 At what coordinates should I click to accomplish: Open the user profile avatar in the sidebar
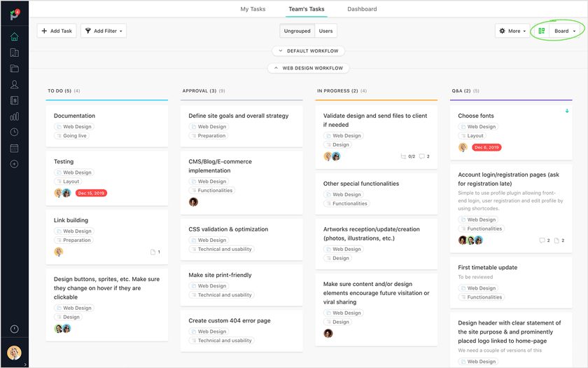click(14, 353)
